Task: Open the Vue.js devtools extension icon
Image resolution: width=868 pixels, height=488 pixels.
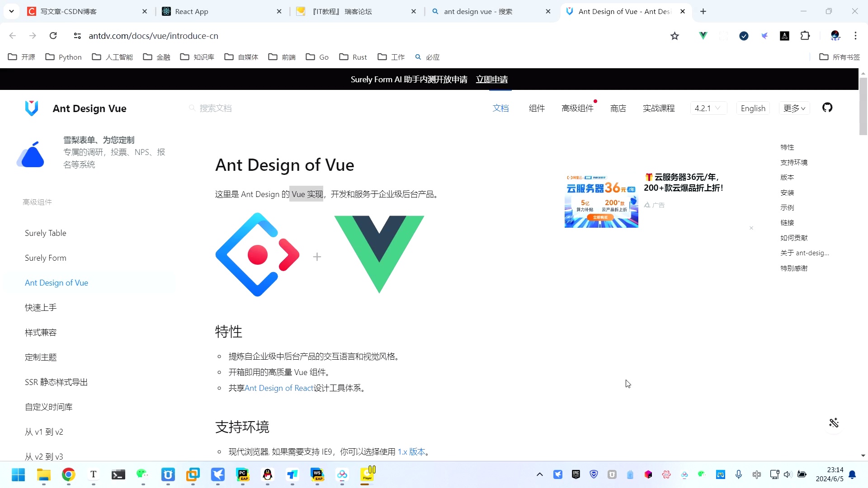Action: coord(703,36)
